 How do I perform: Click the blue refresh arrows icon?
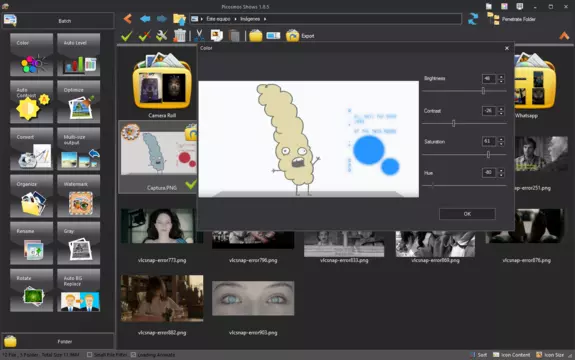coord(473,19)
